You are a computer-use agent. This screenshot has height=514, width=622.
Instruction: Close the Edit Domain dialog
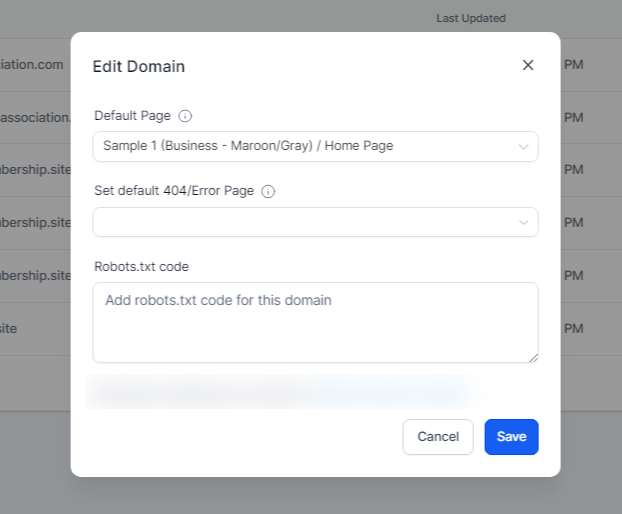tap(528, 65)
